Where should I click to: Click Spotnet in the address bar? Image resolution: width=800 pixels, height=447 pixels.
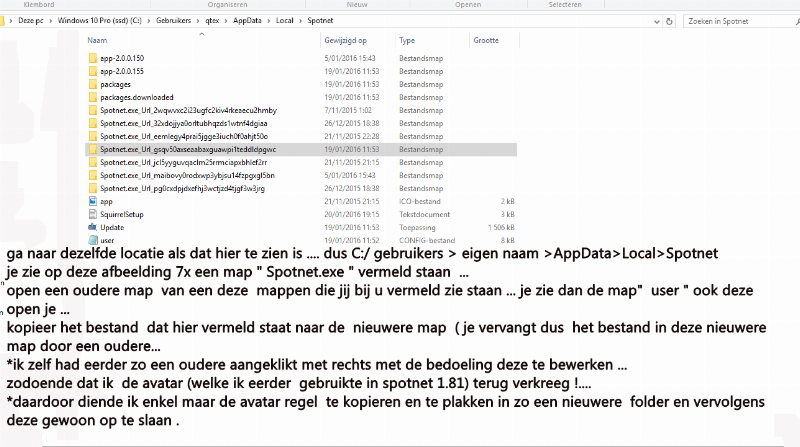click(320, 21)
